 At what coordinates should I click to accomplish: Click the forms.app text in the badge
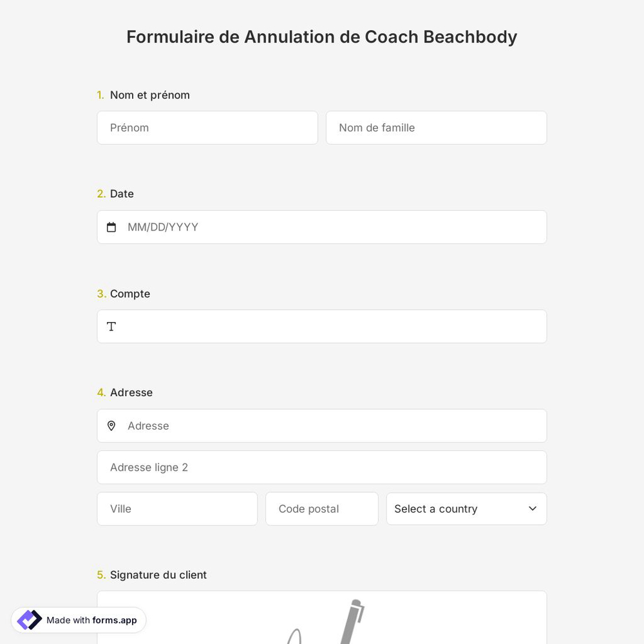(x=114, y=620)
